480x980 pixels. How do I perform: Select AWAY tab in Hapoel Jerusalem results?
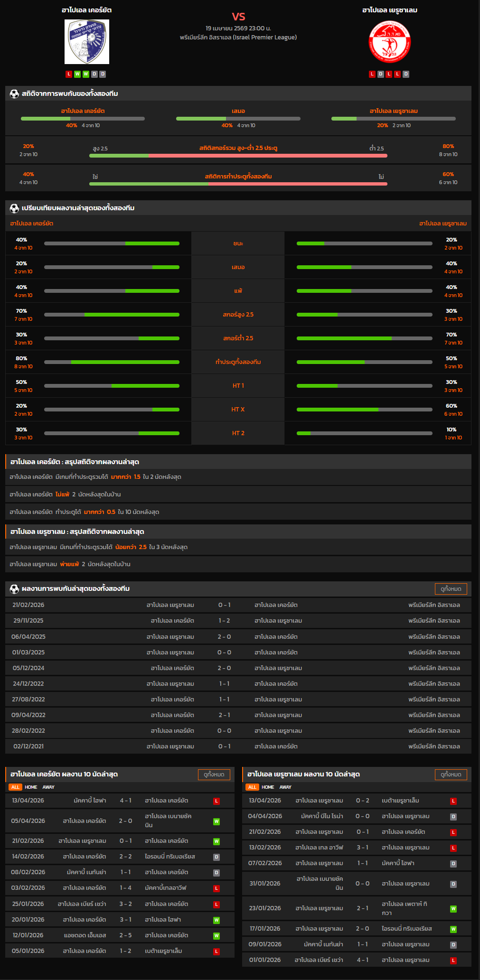click(285, 787)
